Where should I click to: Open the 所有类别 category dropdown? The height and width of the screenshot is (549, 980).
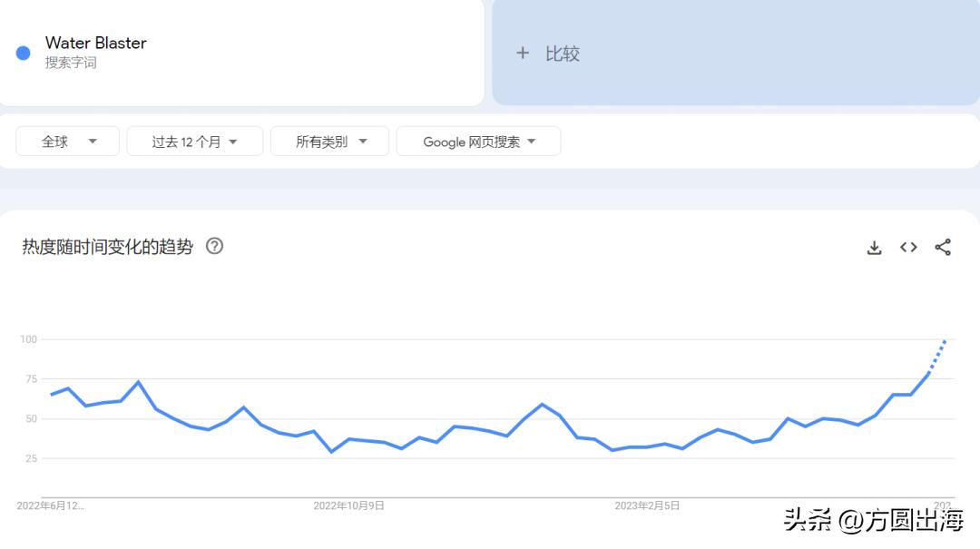(x=329, y=141)
